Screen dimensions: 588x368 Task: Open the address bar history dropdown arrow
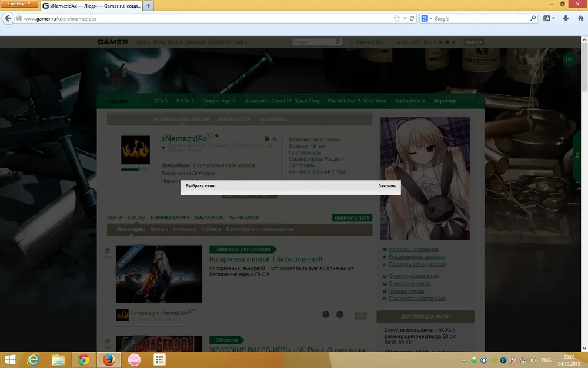[405, 19]
